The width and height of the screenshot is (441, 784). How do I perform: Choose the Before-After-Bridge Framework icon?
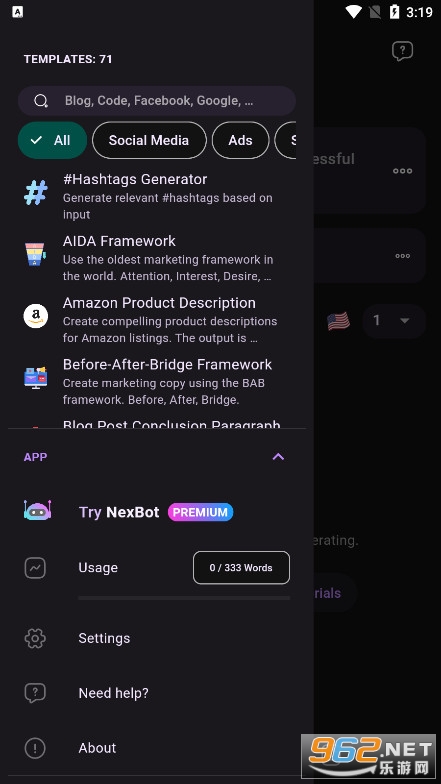(36, 378)
